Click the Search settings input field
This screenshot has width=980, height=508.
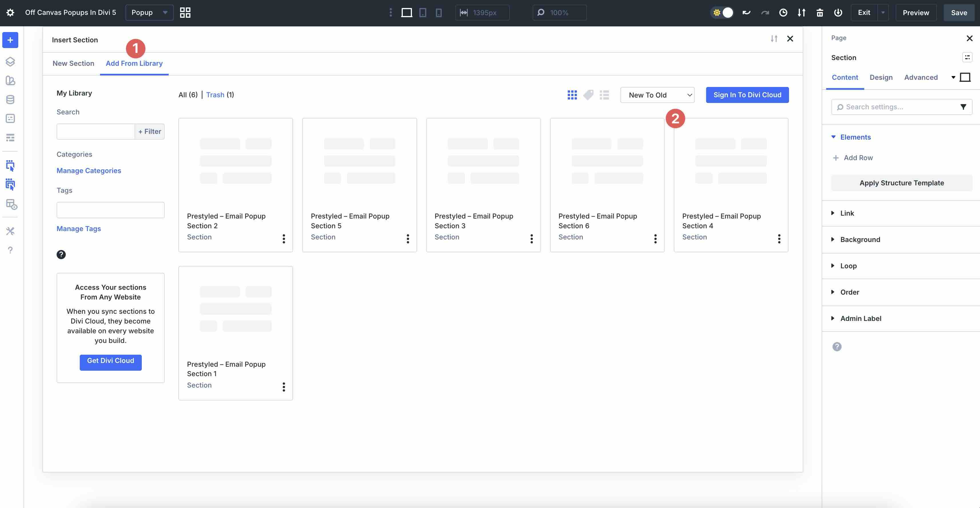898,107
